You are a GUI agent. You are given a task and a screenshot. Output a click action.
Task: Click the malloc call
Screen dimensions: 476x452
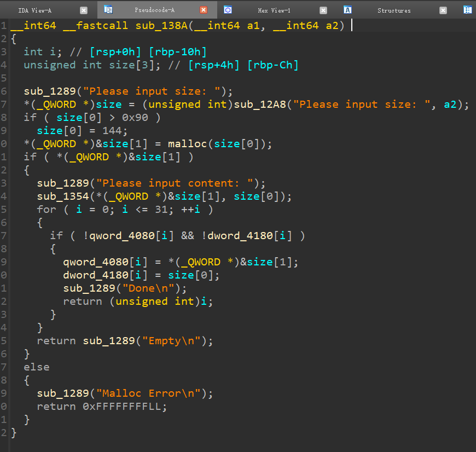point(187,143)
